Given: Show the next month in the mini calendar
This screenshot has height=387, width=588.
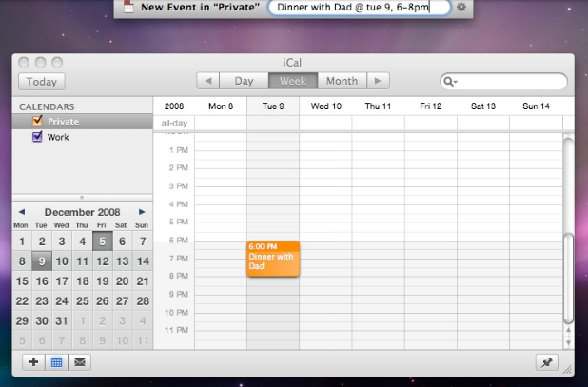Looking at the screenshot, I should pyautogui.click(x=142, y=212).
